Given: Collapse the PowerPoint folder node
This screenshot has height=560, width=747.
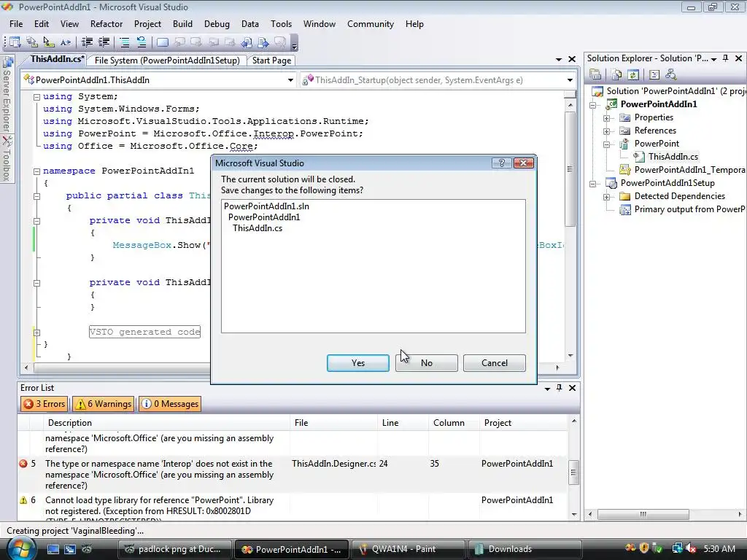Looking at the screenshot, I should [606, 144].
